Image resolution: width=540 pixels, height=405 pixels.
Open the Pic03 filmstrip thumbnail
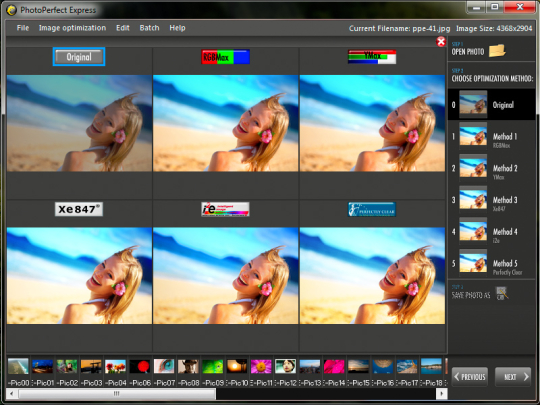click(91, 366)
